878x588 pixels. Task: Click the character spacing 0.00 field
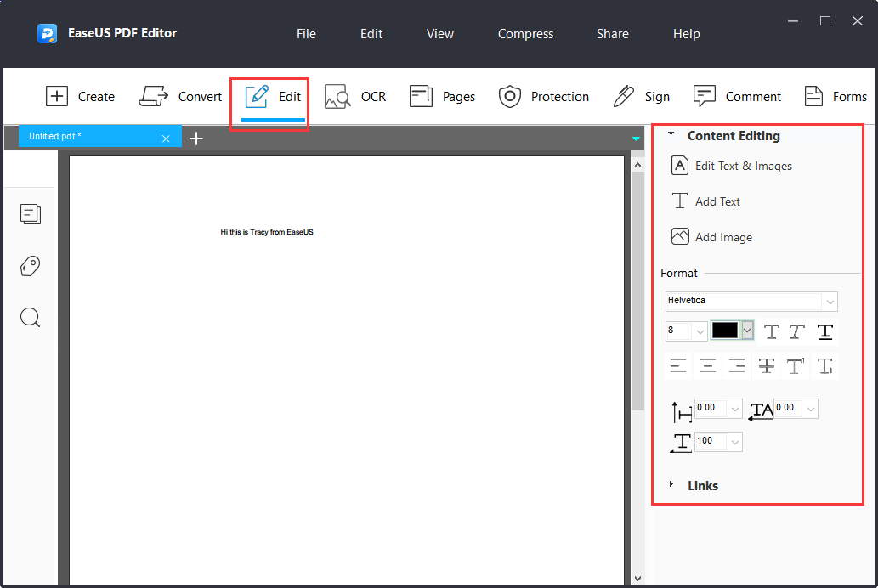click(789, 408)
